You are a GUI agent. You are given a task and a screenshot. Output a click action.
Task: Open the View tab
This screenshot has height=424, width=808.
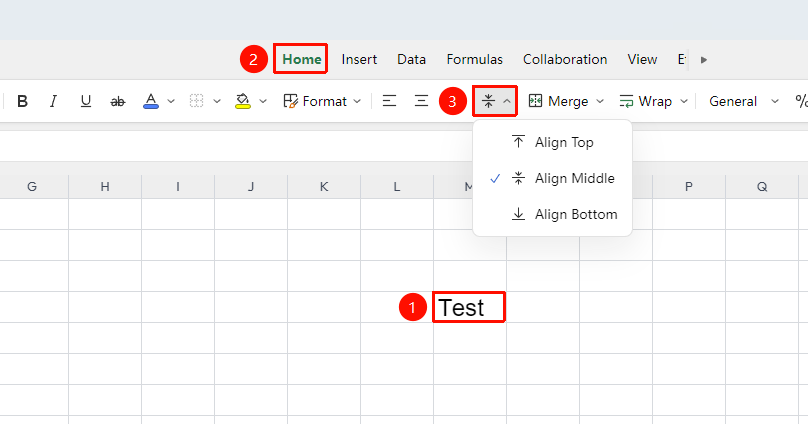pos(642,59)
